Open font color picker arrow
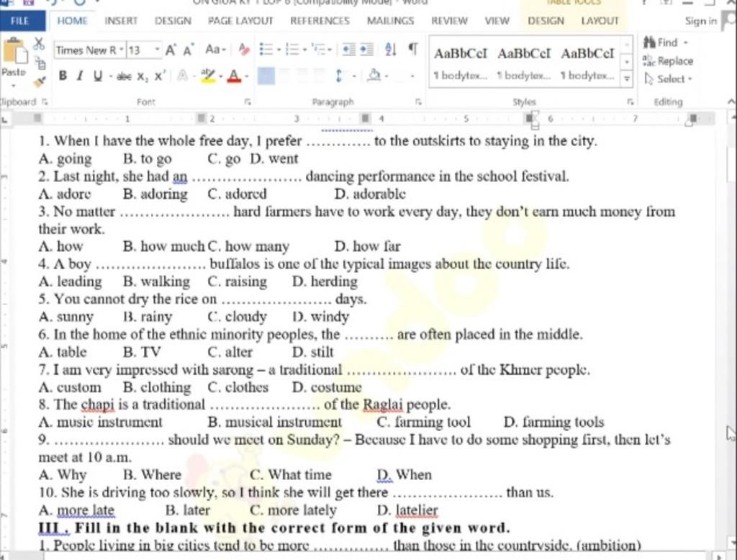This screenshot has height=560, width=737. (247, 76)
